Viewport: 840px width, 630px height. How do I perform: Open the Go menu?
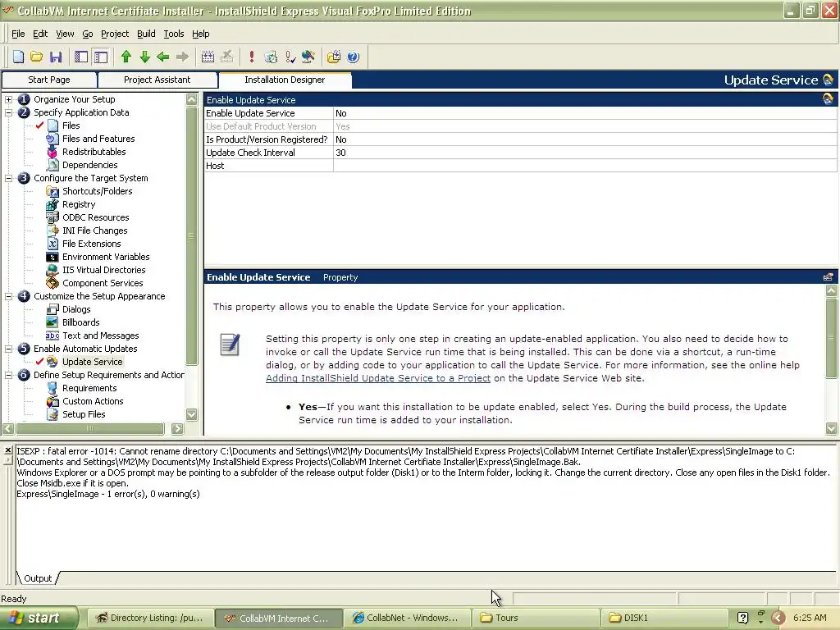pyautogui.click(x=87, y=34)
